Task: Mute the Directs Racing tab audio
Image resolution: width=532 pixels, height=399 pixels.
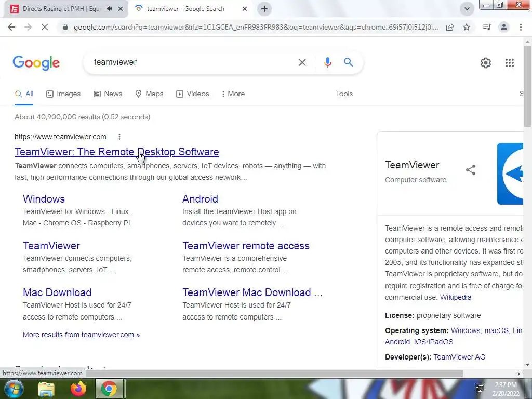Action: (109, 9)
